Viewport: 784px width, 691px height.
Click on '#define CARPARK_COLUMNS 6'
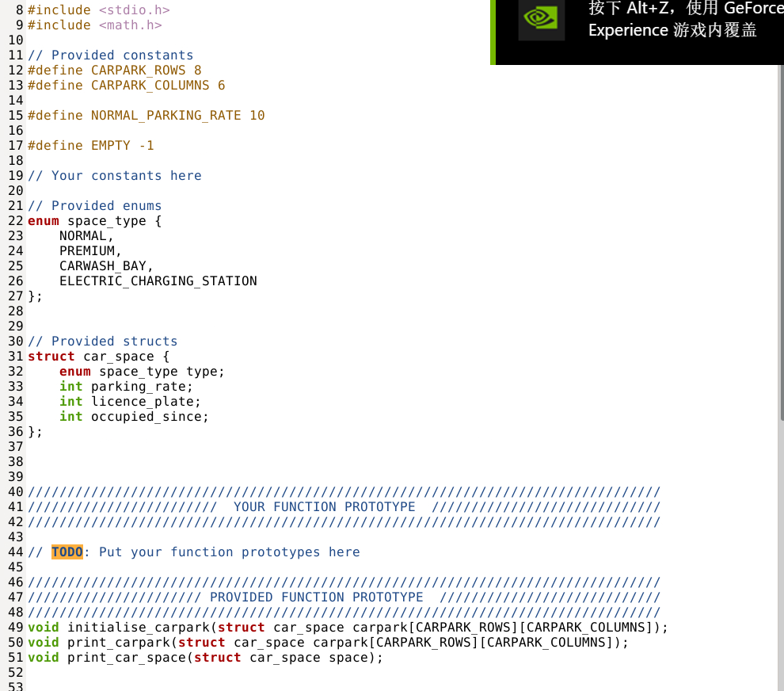click(127, 85)
